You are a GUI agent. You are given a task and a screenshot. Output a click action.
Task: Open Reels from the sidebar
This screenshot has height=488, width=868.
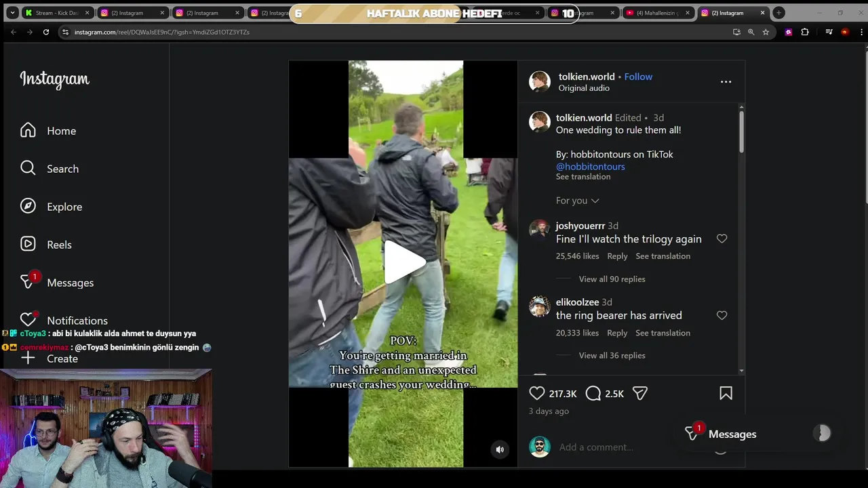click(x=45, y=245)
